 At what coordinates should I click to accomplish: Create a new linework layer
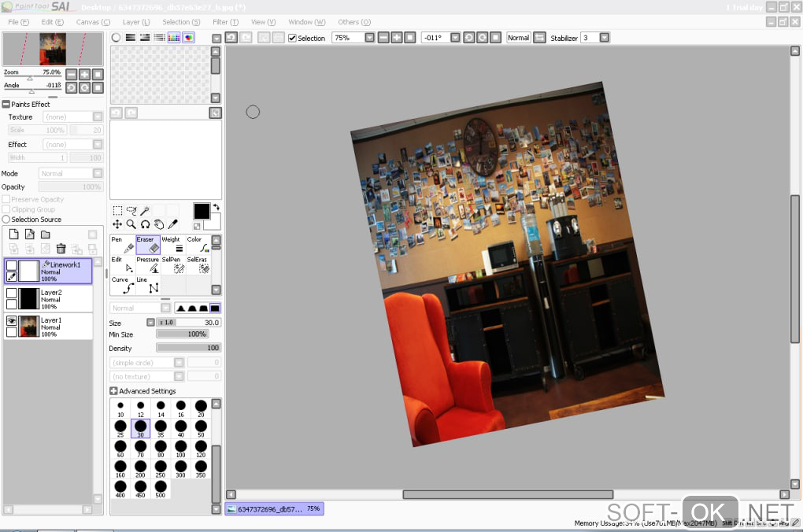coord(30,235)
